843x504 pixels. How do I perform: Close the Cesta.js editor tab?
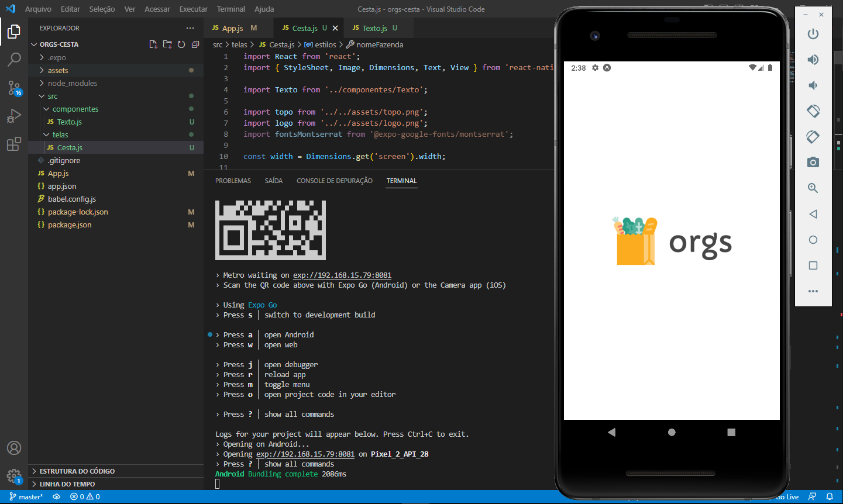tap(335, 28)
